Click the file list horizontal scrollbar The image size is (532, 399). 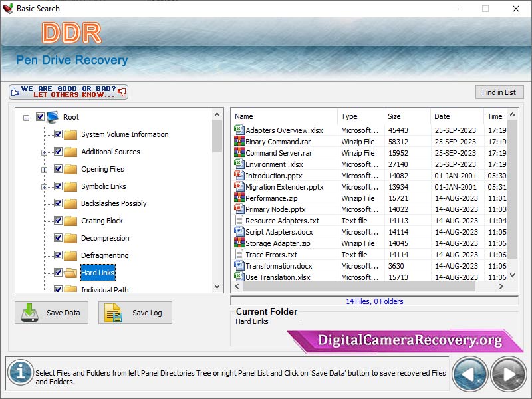coord(359,287)
